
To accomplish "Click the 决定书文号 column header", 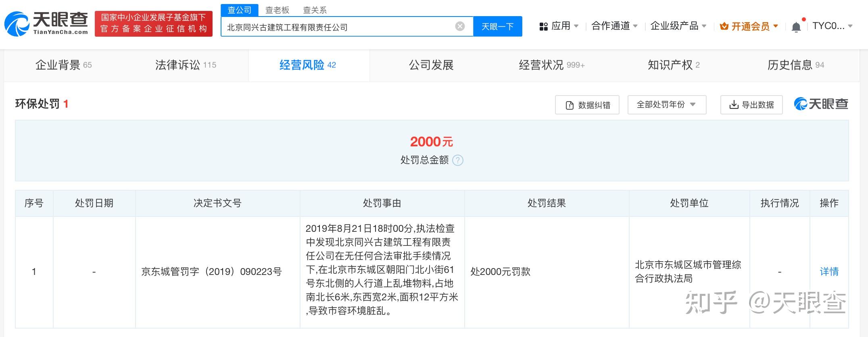I will (x=218, y=203).
